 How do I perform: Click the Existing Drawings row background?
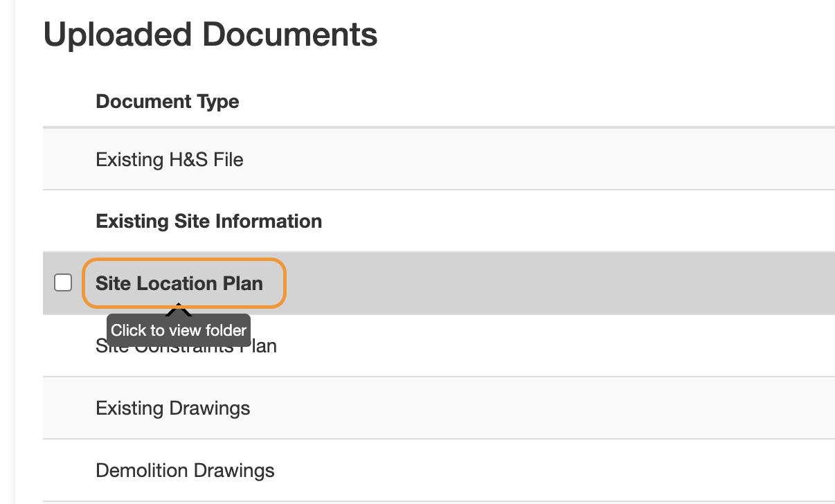415,408
